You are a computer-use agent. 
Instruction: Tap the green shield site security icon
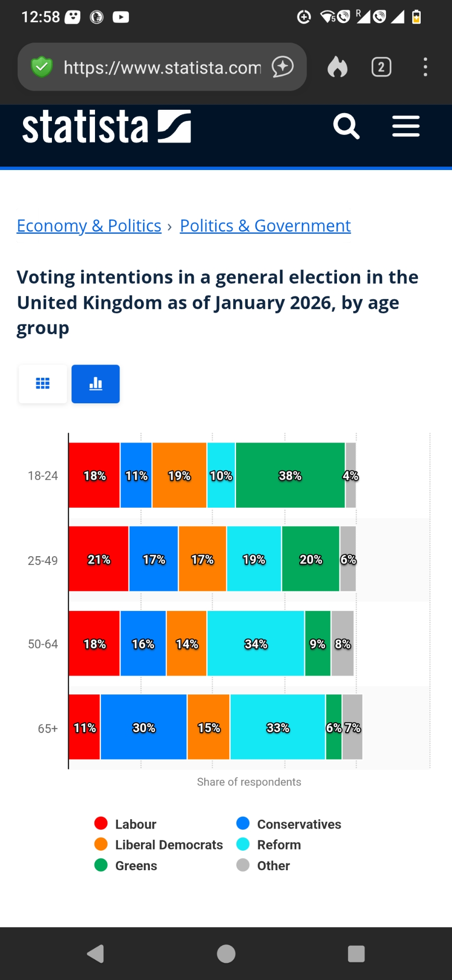click(42, 67)
